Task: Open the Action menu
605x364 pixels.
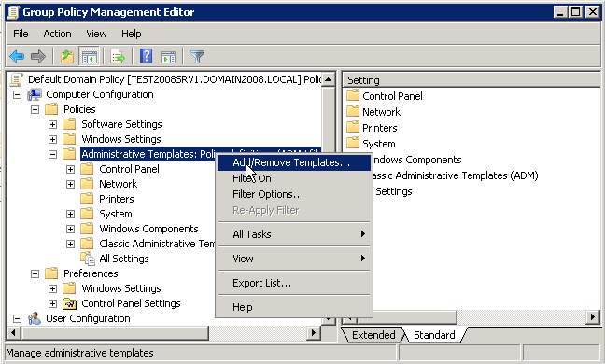Action: [x=57, y=34]
